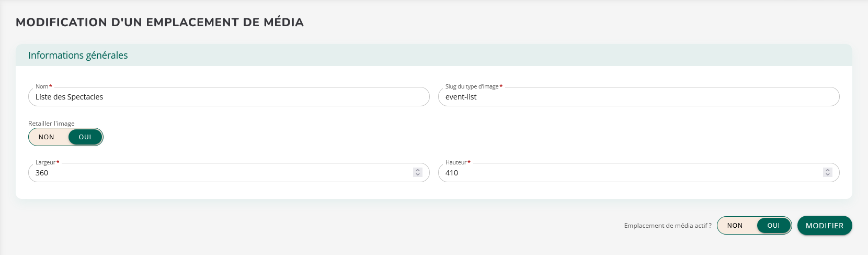Switch media placement active to NON

tap(735, 226)
